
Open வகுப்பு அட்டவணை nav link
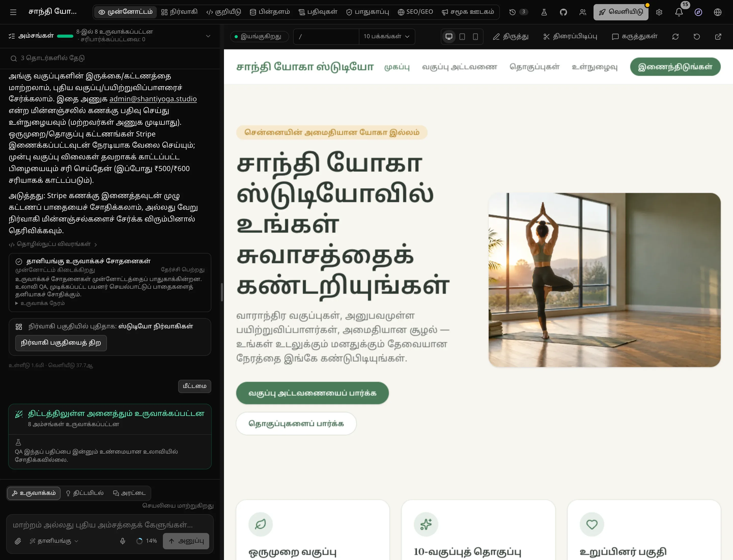[460, 67]
